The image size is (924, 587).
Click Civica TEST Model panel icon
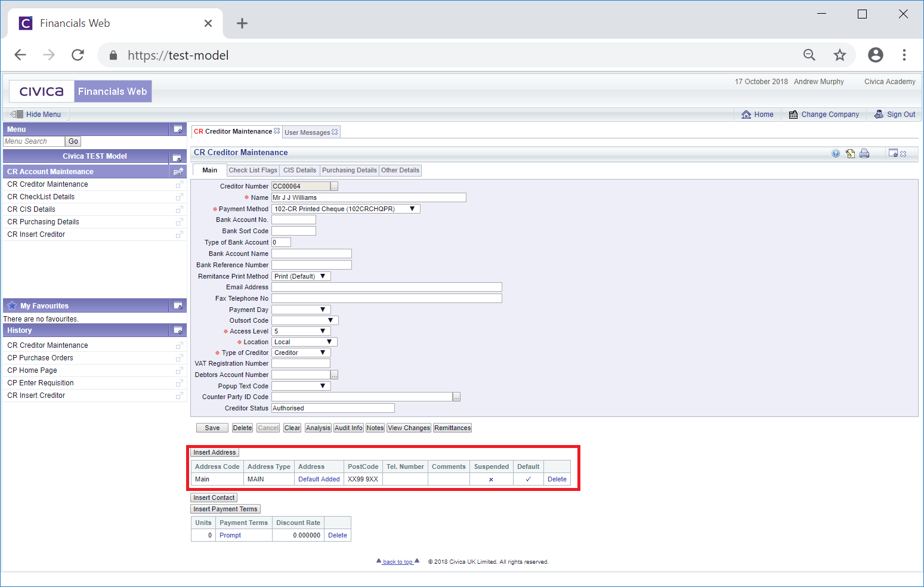click(177, 157)
